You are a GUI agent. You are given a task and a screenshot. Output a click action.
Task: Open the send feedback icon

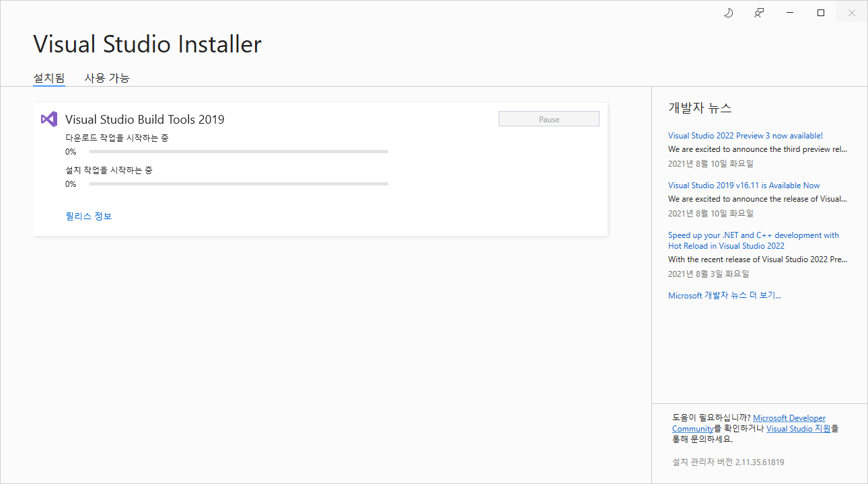click(x=759, y=13)
